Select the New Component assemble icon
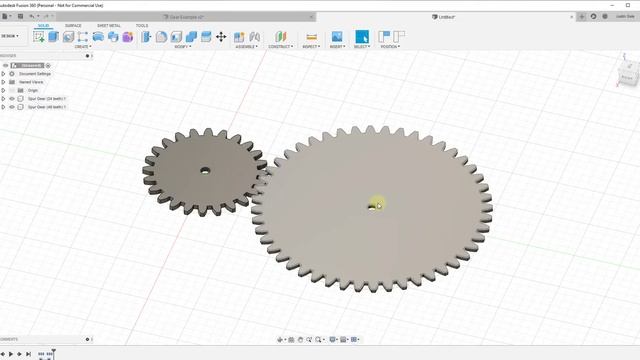 tap(239, 37)
